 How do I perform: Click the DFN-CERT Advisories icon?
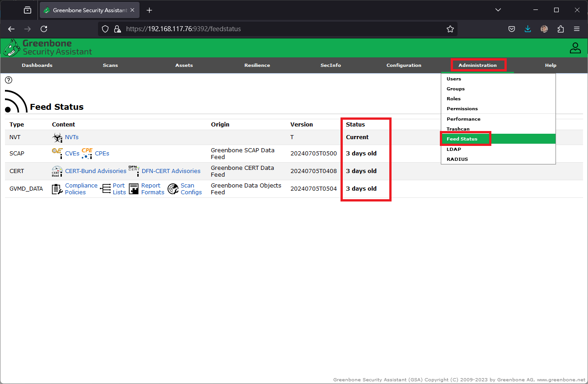(x=134, y=171)
